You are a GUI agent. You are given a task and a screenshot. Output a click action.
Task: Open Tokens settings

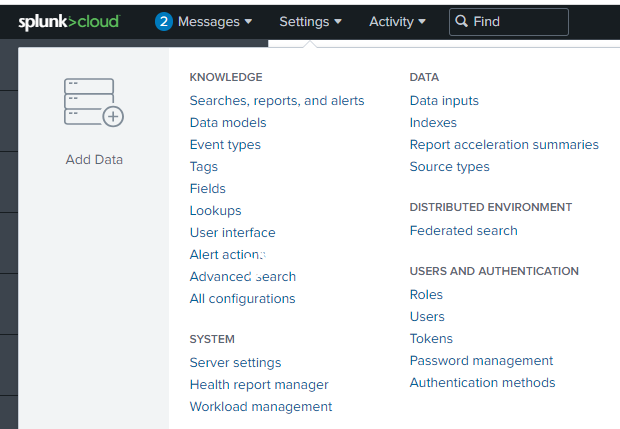pyautogui.click(x=431, y=339)
